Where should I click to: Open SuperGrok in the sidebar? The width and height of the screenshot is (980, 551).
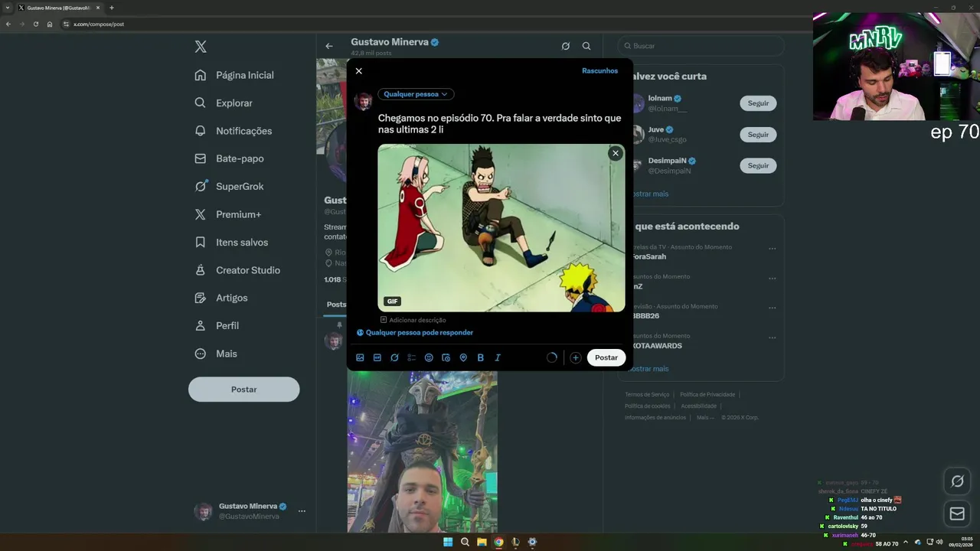(230, 186)
